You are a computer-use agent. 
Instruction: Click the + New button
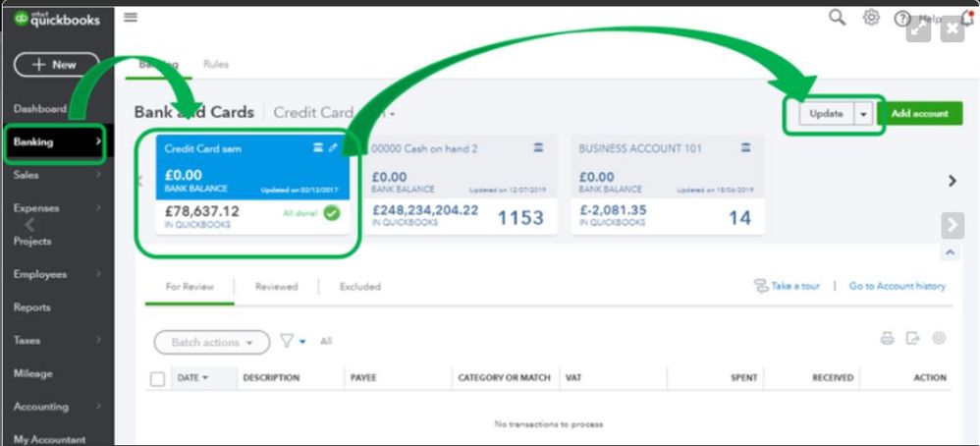(56, 65)
